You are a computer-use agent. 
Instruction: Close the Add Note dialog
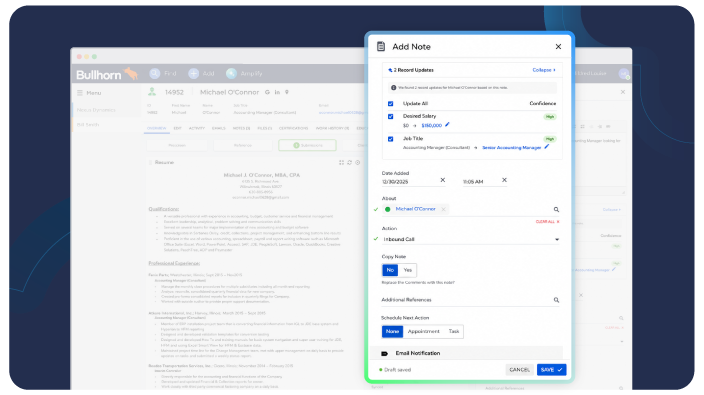[558, 46]
